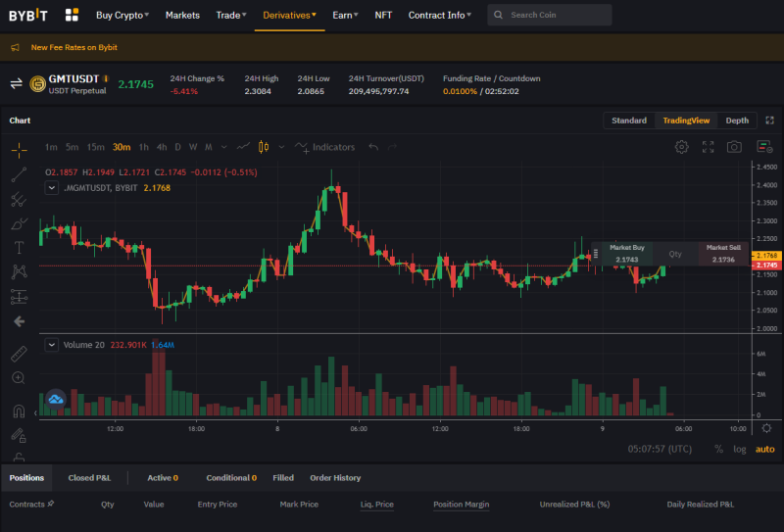
Task: Click the Qty field in chart trading panel
Action: [x=675, y=254]
